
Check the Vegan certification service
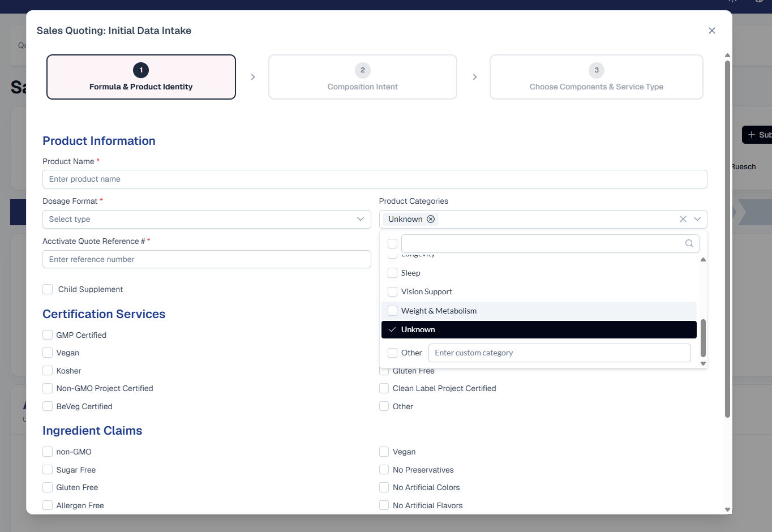(x=48, y=353)
